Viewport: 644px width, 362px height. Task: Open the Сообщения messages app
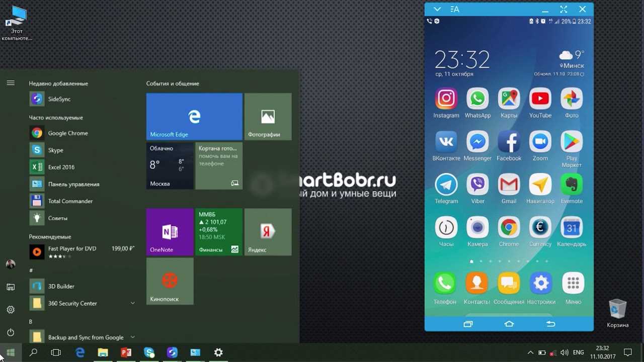(509, 284)
